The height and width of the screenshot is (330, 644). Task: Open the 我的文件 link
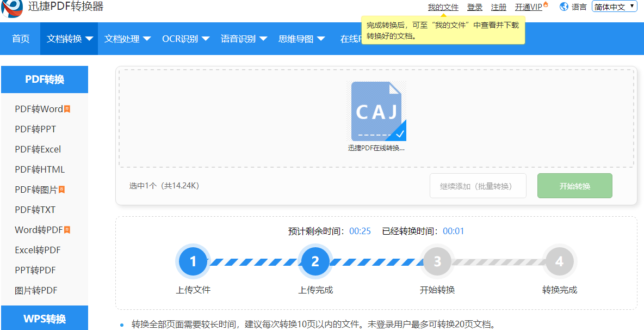pos(443,7)
